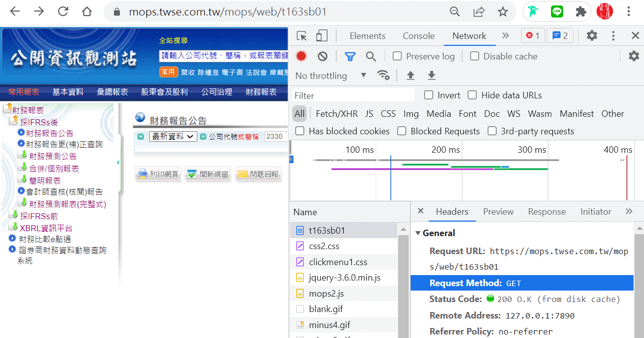The width and height of the screenshot is (644, 338).
Task: Open network conditions wifi icon
Action: (x=383, y=75)
